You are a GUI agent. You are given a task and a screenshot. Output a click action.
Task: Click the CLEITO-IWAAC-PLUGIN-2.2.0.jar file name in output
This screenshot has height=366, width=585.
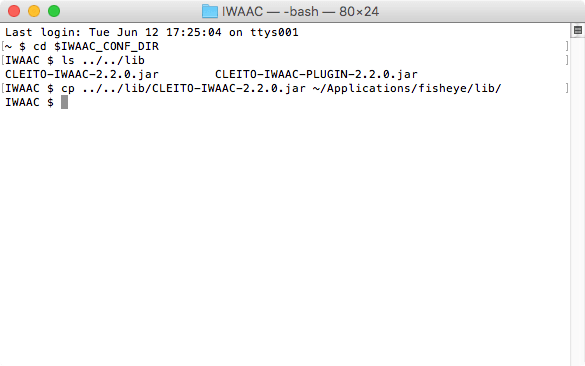tap(316, 74)
